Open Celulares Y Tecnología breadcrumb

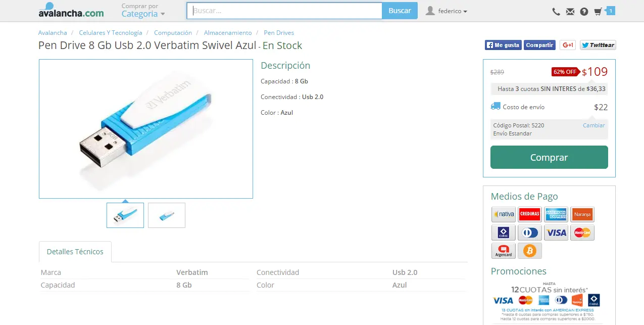(x=111, y=33)
